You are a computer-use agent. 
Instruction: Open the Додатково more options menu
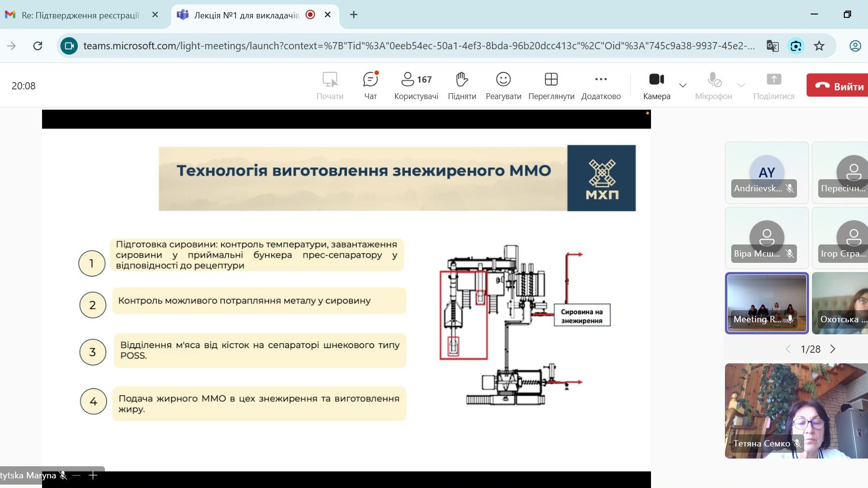pyautogui.click(x=601, y=86)
